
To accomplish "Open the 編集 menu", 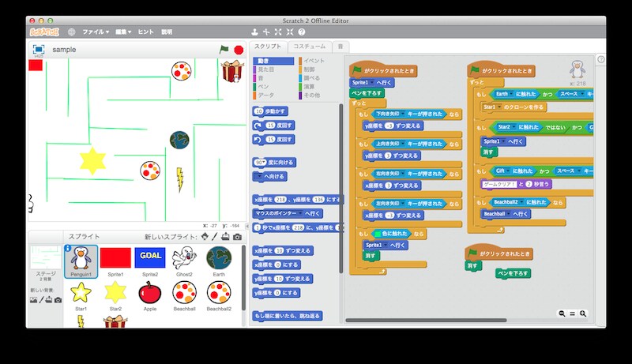I will [122, 32].
